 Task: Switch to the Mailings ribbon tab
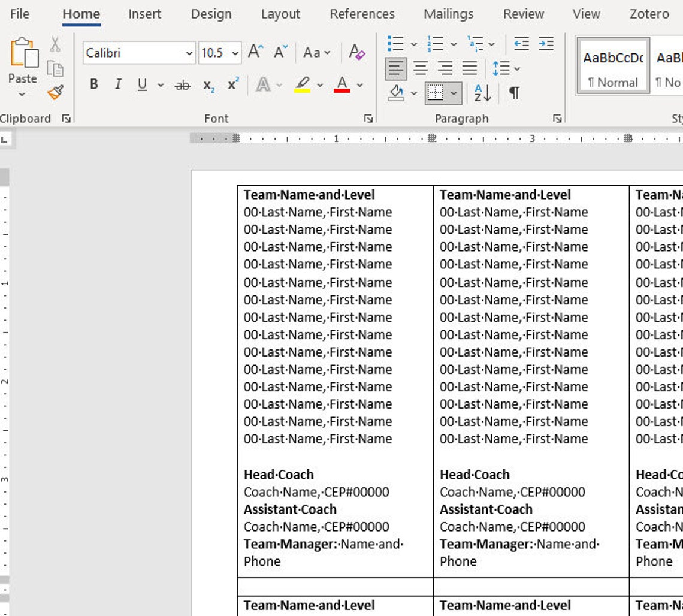(x=448, y=13)
